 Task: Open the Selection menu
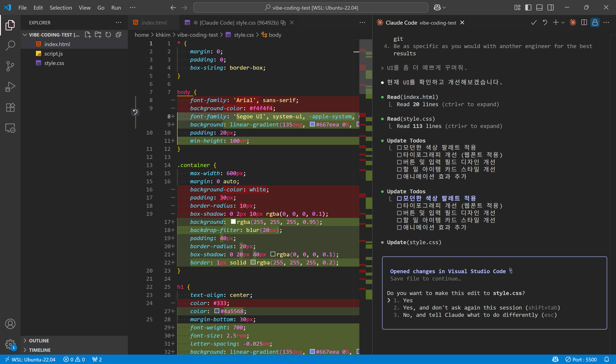coord(61,8)
